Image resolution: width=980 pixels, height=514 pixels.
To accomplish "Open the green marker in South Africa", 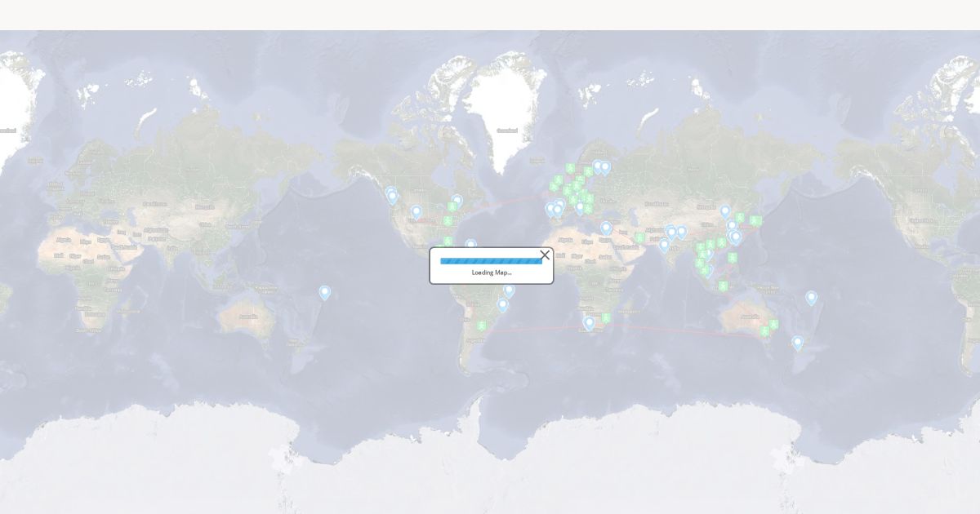I will tap(606, 318).
